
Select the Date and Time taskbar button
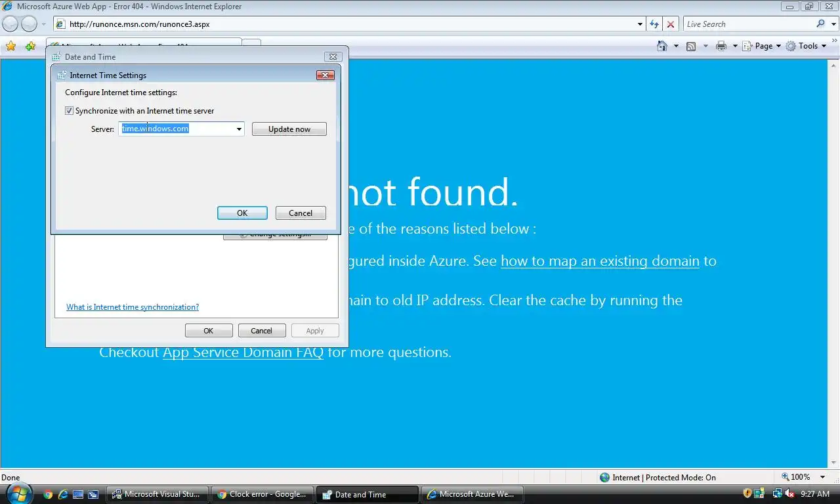click(x=367, y=494)
